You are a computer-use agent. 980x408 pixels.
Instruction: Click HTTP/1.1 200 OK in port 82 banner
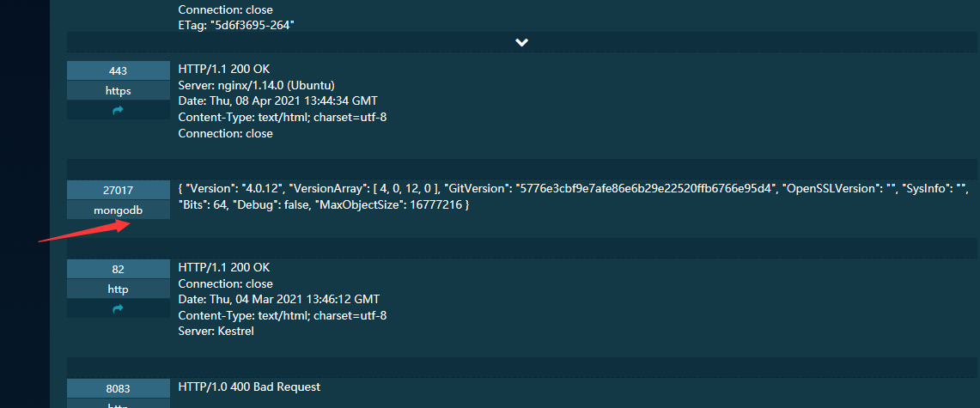tap(224, 267)
